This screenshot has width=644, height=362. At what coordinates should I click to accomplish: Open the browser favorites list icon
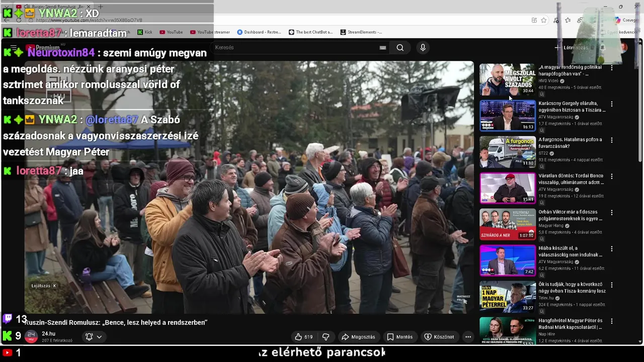[x=568, y=20]
